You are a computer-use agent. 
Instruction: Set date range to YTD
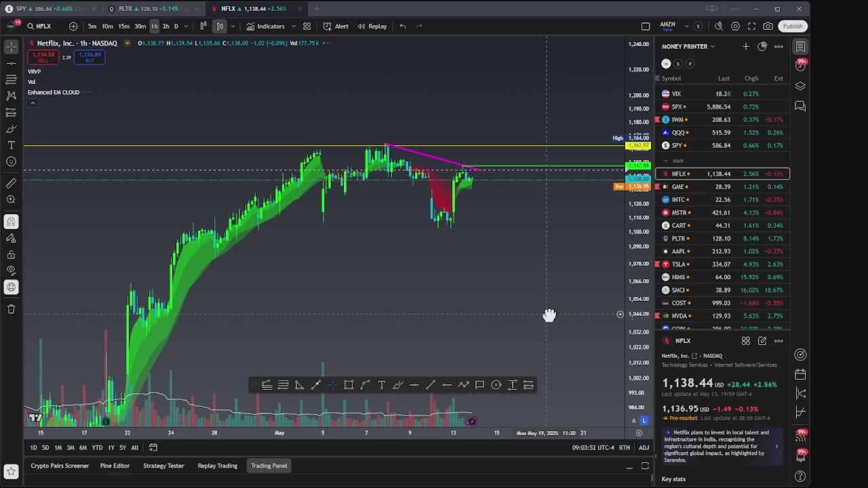pyautogui.click(x=97, y=447)
